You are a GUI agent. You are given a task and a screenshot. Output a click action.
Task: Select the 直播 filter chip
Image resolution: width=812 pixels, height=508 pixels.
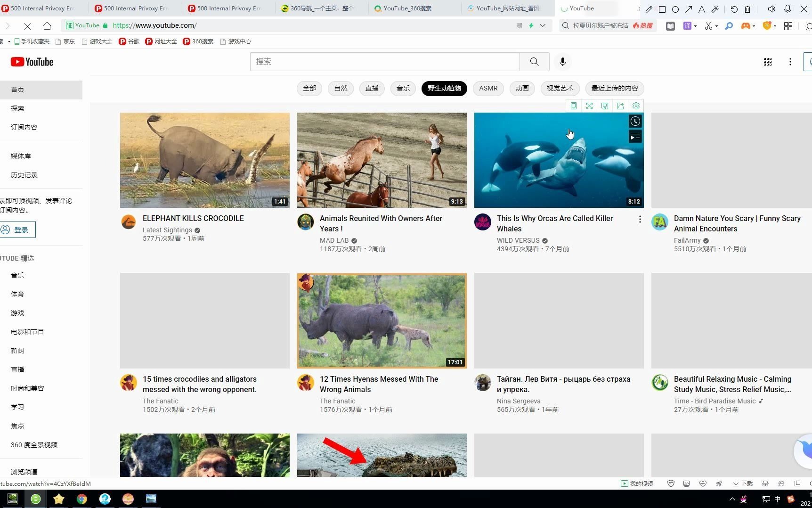(372, 89)
